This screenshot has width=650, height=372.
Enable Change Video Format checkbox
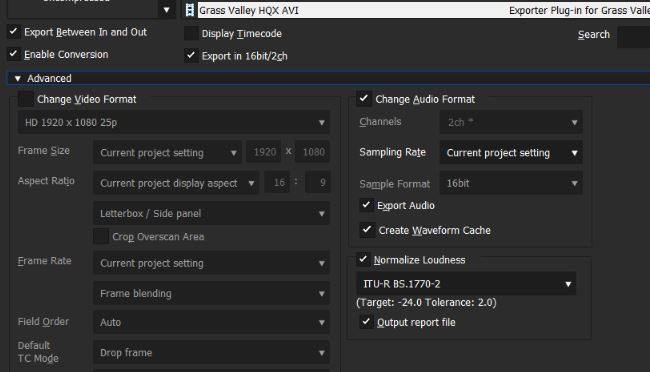26,99
